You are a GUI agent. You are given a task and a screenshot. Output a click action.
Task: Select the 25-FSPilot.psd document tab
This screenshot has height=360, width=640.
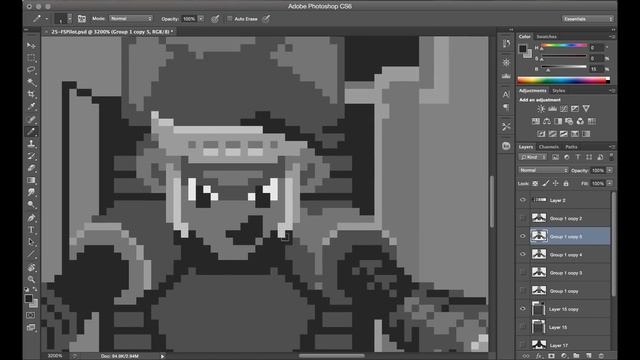[112, 31]
